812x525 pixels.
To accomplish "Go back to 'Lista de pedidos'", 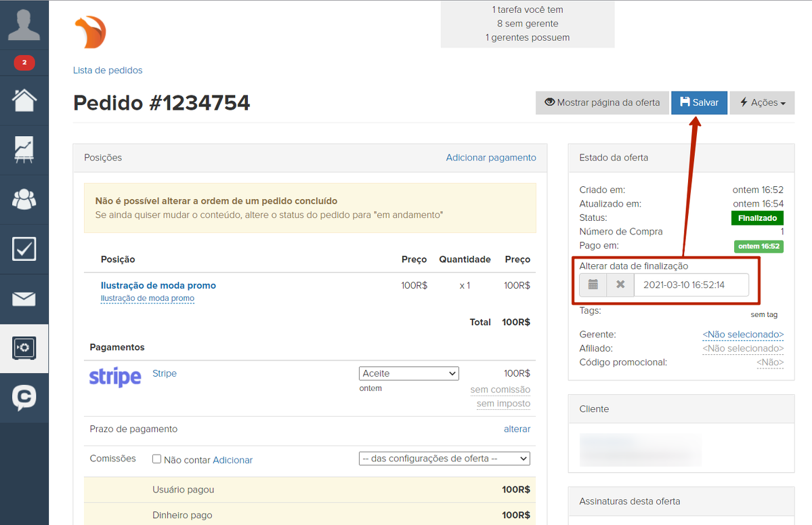I will pyautogui.click(x=108, y=70).
